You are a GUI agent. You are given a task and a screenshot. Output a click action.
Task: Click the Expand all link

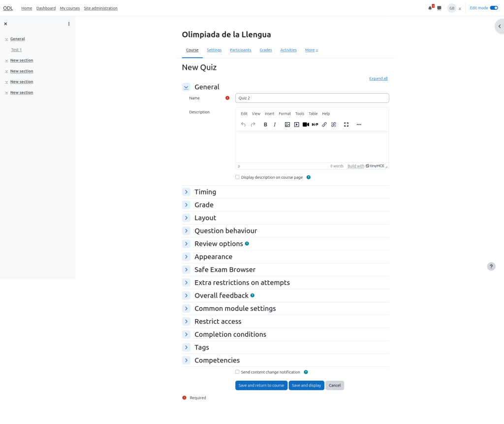(378, 79)
